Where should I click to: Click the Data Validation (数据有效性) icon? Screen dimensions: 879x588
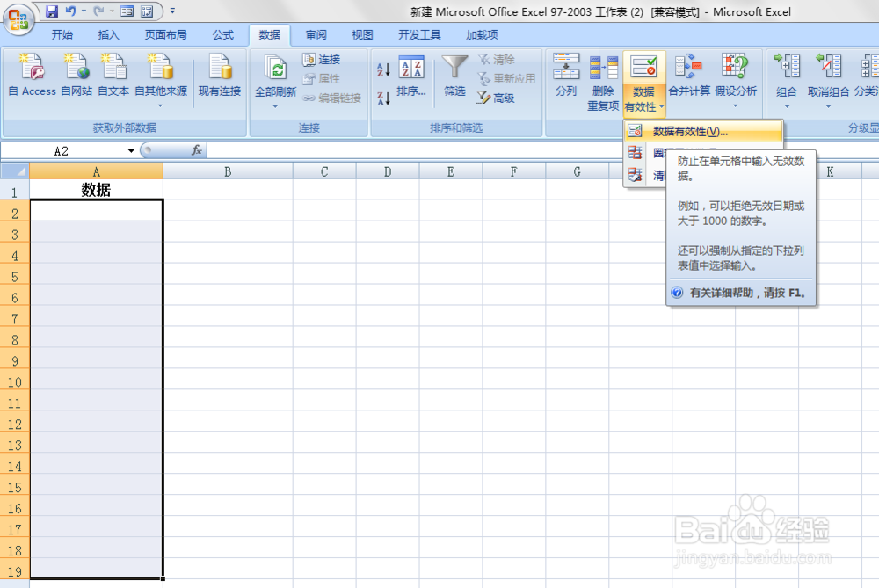643,68
